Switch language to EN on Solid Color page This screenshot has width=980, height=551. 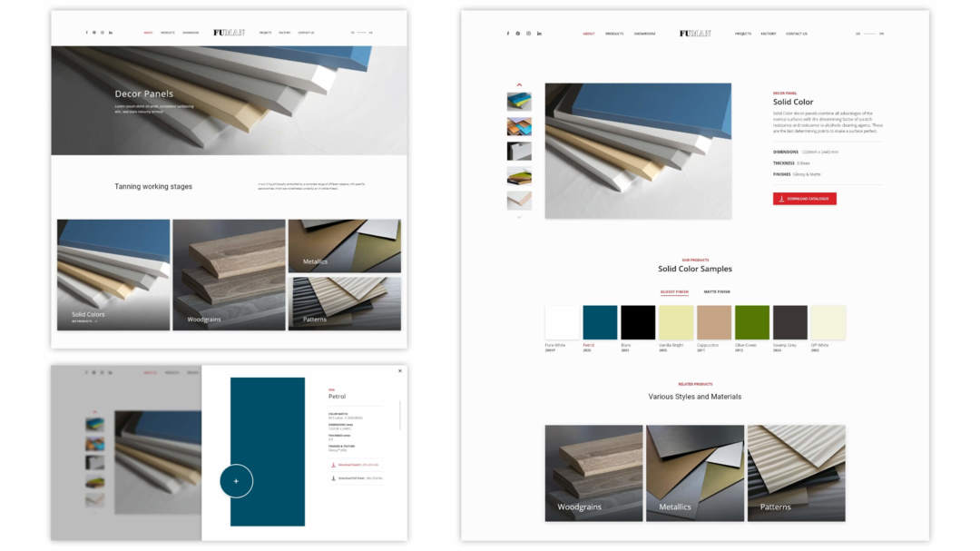[x=881, y=34]
